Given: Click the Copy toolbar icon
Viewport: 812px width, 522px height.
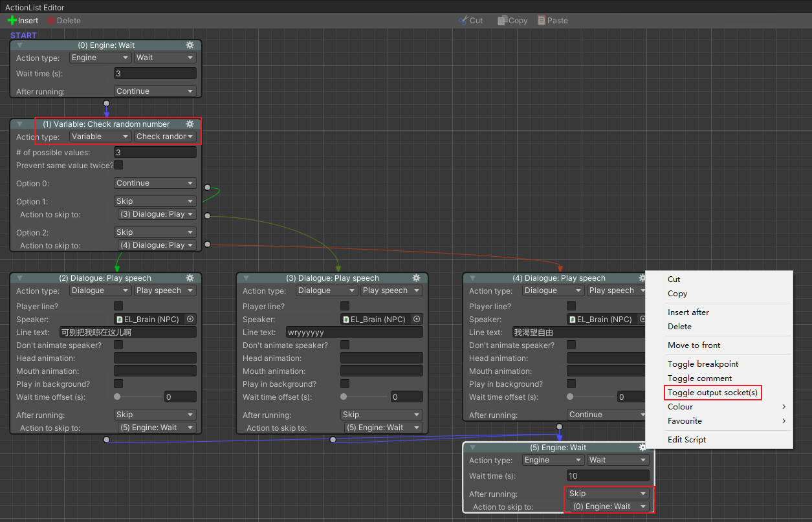Looking at the screenshot, I should click(502, 20).
